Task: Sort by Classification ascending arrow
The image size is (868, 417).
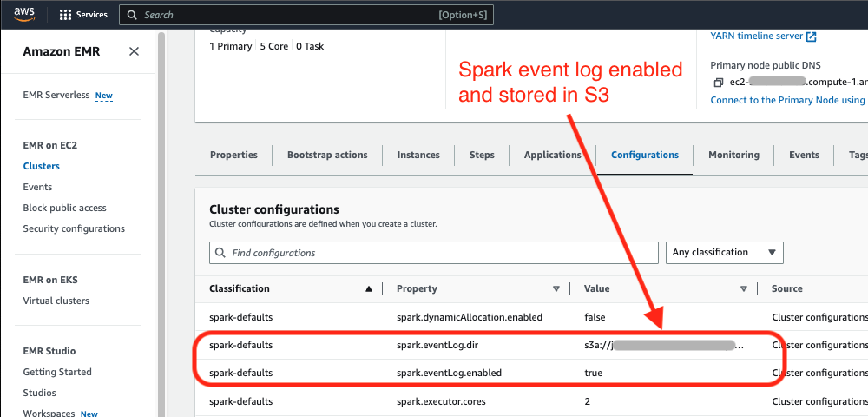Action: click(x=369, y=288)
